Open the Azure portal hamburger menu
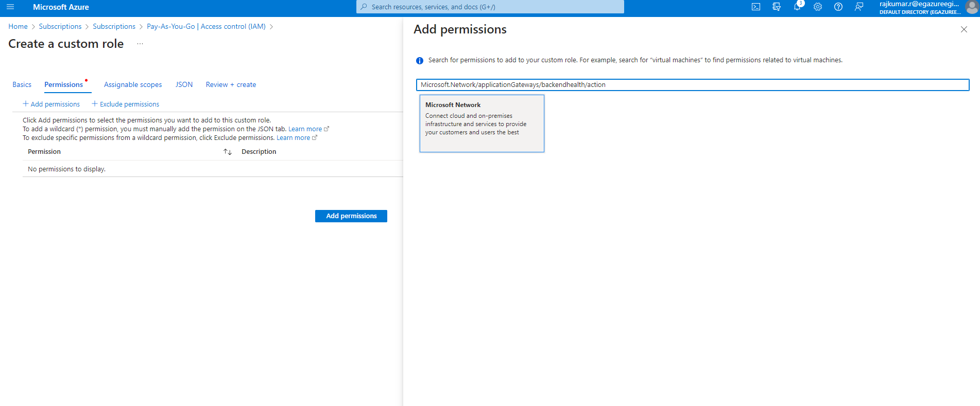 point(10,7)
